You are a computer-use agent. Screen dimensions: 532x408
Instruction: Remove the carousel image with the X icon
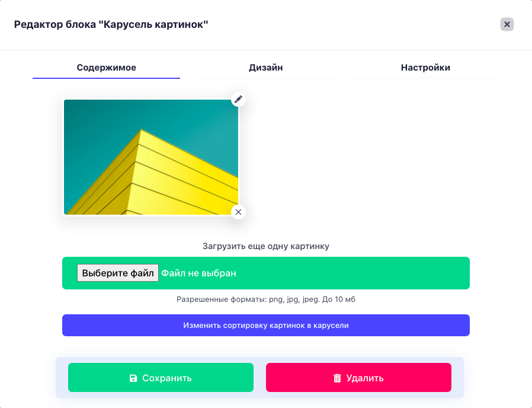coord(238,212)
